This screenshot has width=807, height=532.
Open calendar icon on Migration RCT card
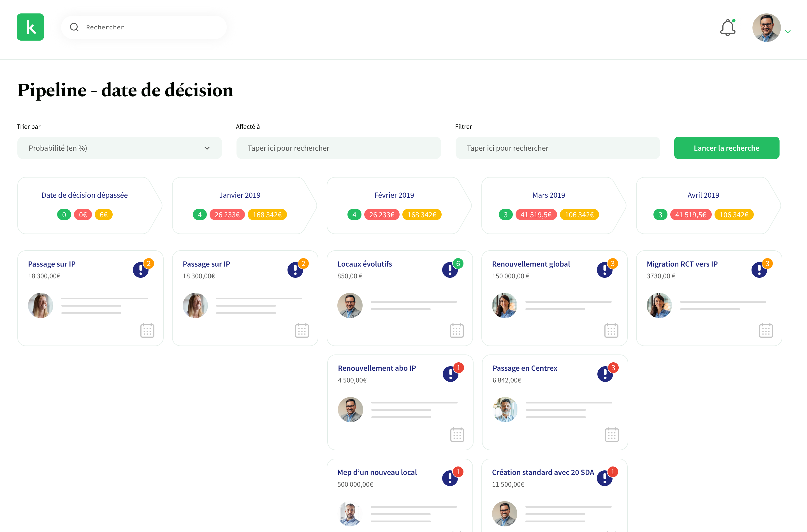pos(766,330)
